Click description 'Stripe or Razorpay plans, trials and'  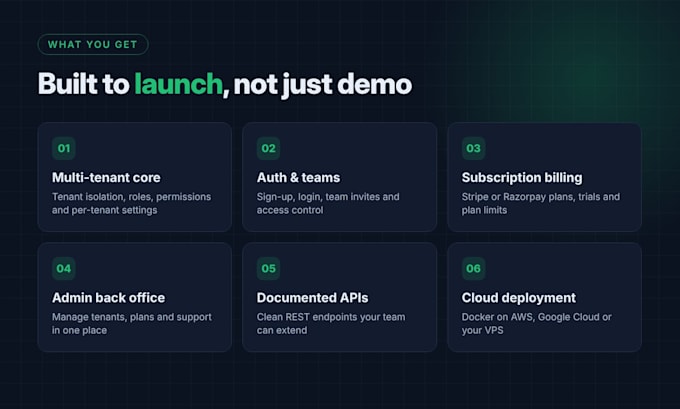click(x=541, y=197)
